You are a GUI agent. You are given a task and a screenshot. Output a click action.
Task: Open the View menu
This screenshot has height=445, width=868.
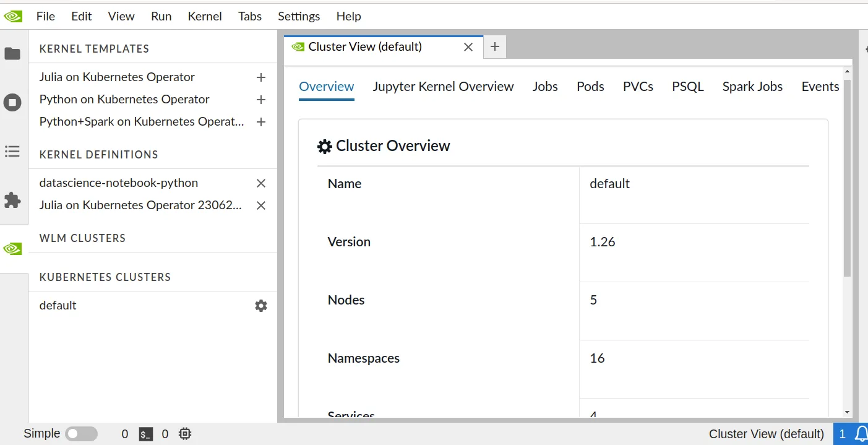(121, 16)
